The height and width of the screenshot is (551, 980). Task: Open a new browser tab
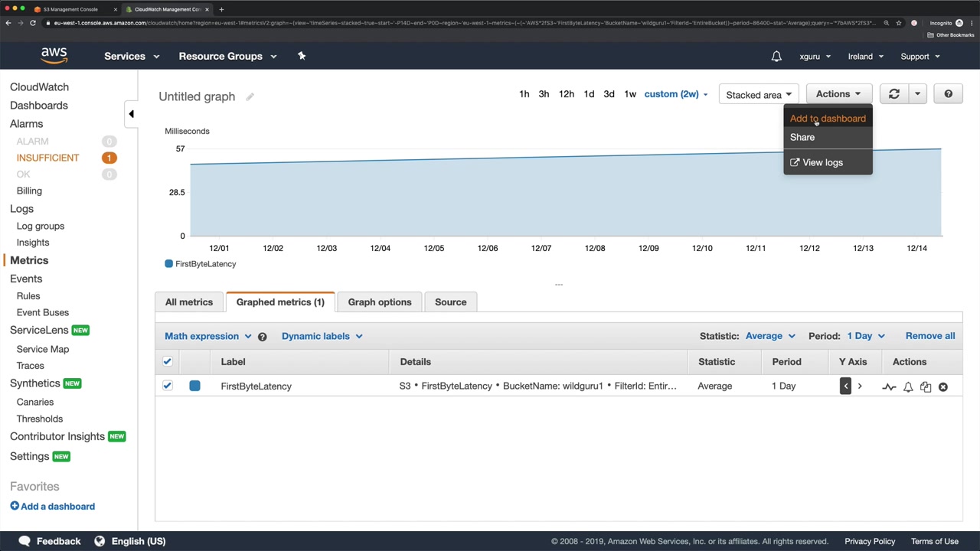[221, 9]
